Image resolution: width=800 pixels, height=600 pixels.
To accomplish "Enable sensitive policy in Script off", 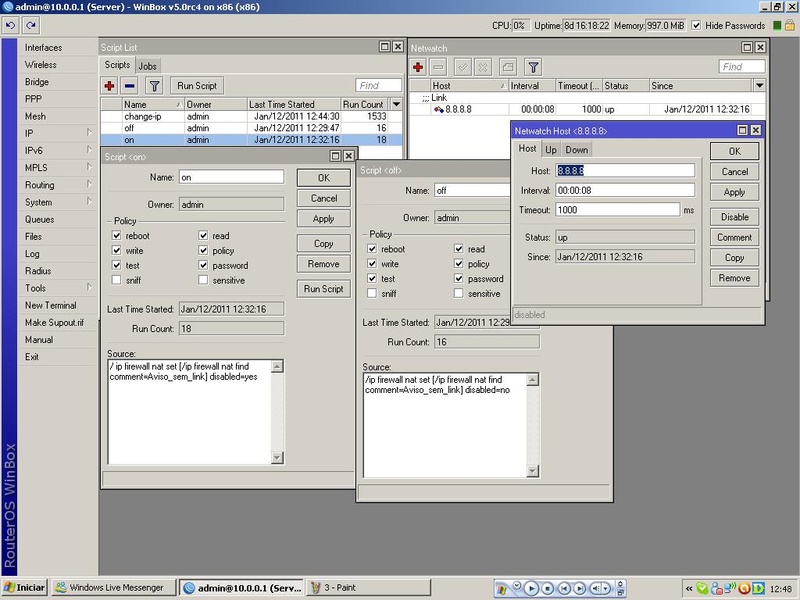I will point(459,293).
